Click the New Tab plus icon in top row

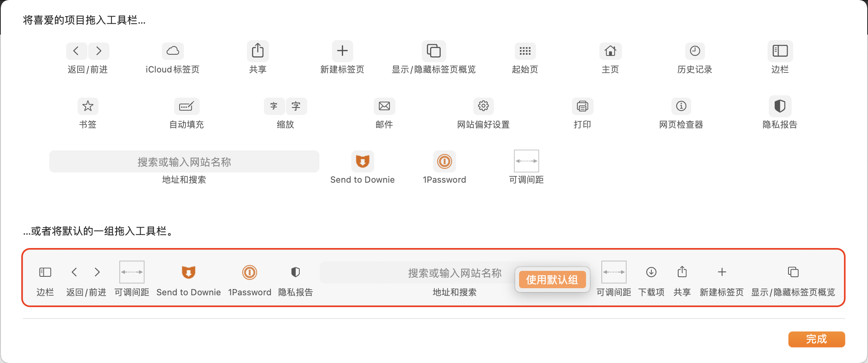click(342, 51)
